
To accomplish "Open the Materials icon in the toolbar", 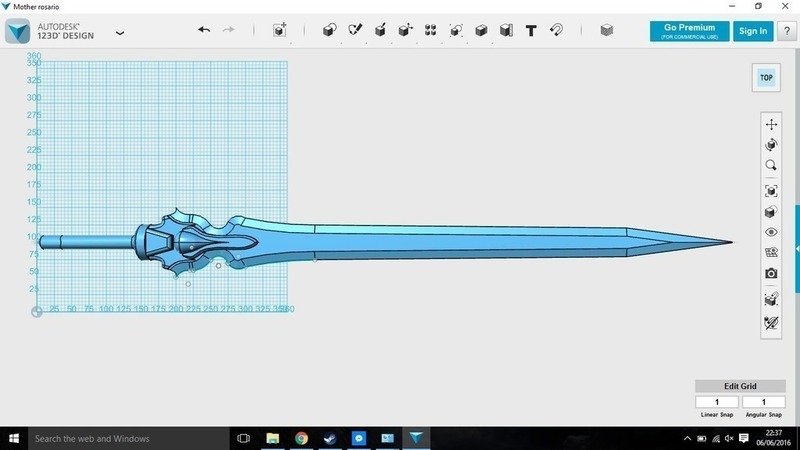I will pos(607,31).
